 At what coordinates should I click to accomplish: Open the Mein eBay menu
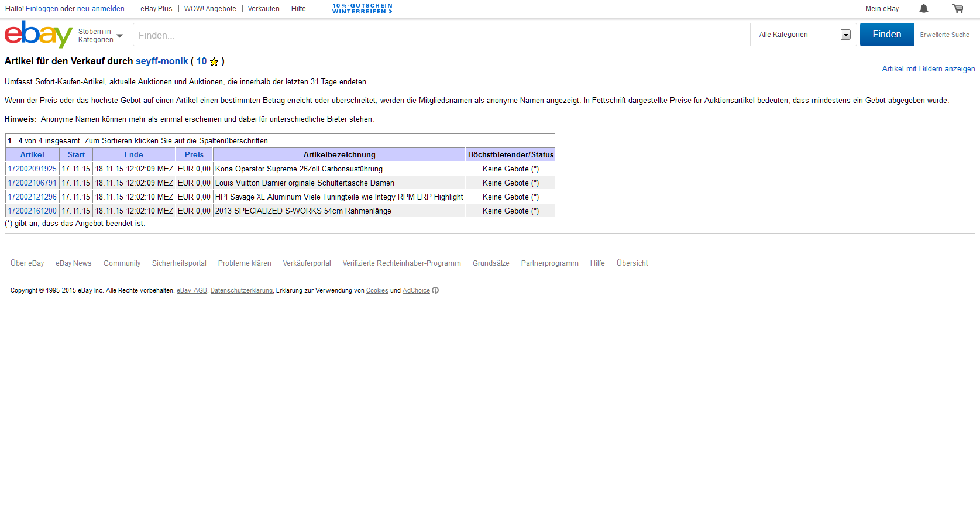click(882, 9)
